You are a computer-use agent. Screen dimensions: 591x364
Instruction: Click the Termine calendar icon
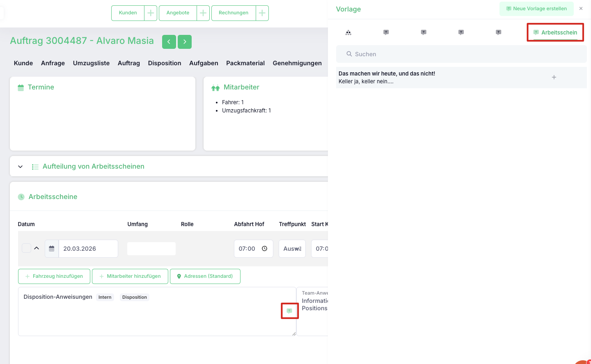(21, 87)
